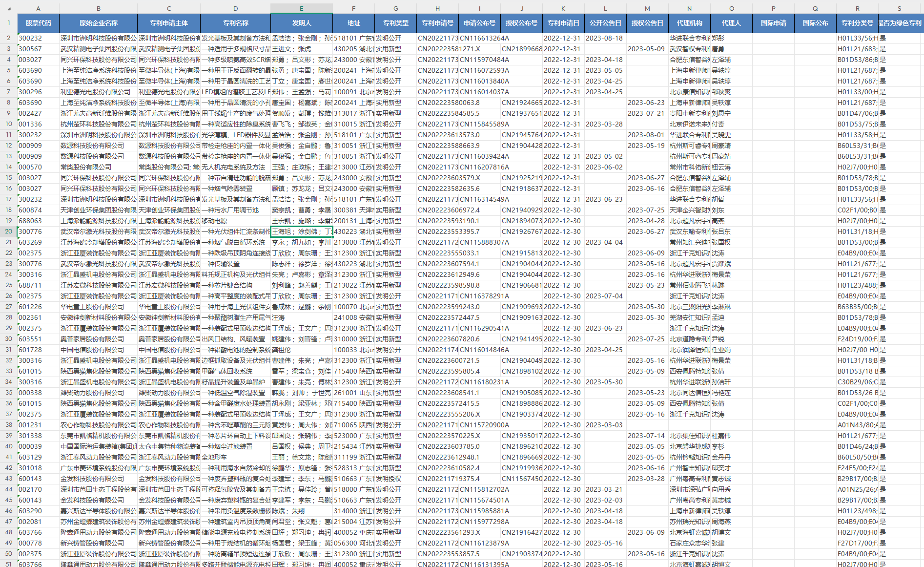The image size is (924, 567).
Task: Click the 移动电源 patent name cell
Action: (236, 221)
